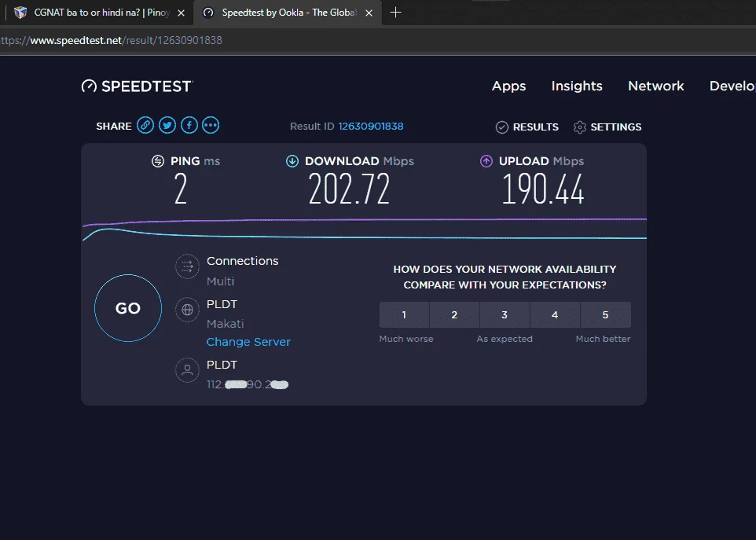The height and width of the screenshot is (540, 756).
Task: Click the Much better label
Action: coord(604,339)
